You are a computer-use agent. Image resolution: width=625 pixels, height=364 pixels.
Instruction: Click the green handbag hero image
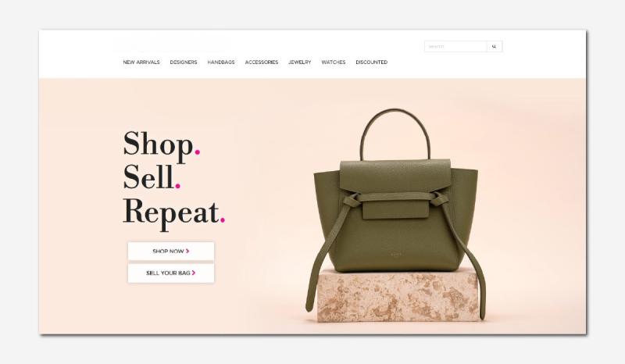(395, 212)
